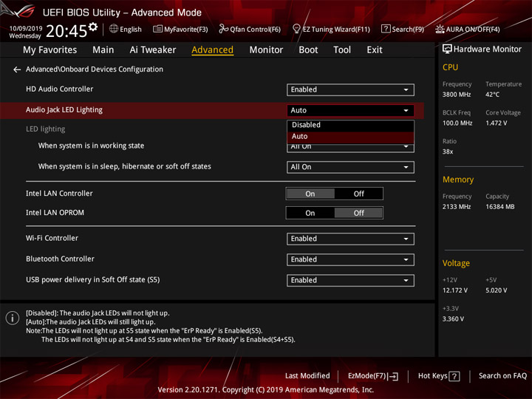Click the Core Voltage value 1.472 V

click(x=496, y=123)
